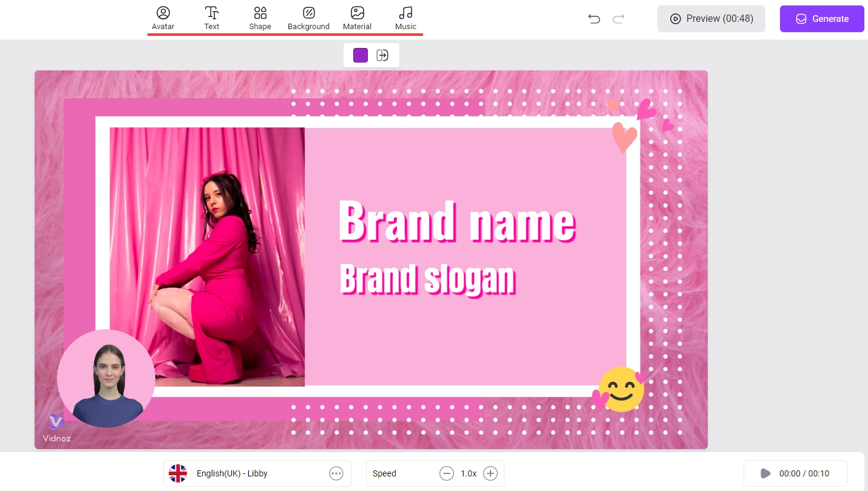The height and width of the screenshot is (491, 868).
Task: Play the voice audio preview
Action: (765, 473)
